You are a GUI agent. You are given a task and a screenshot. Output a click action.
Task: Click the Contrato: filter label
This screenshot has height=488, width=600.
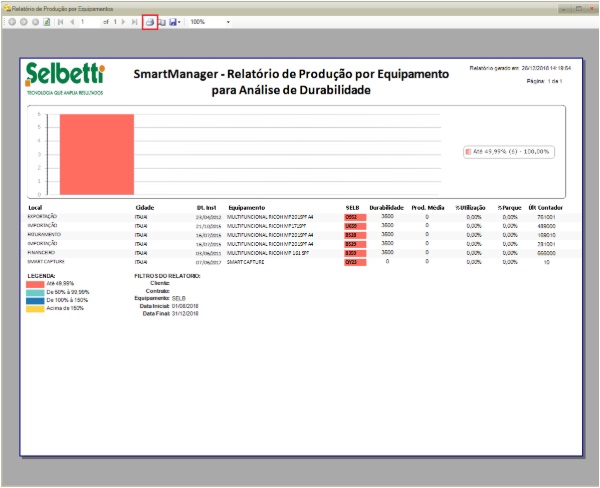click(158, 291)
